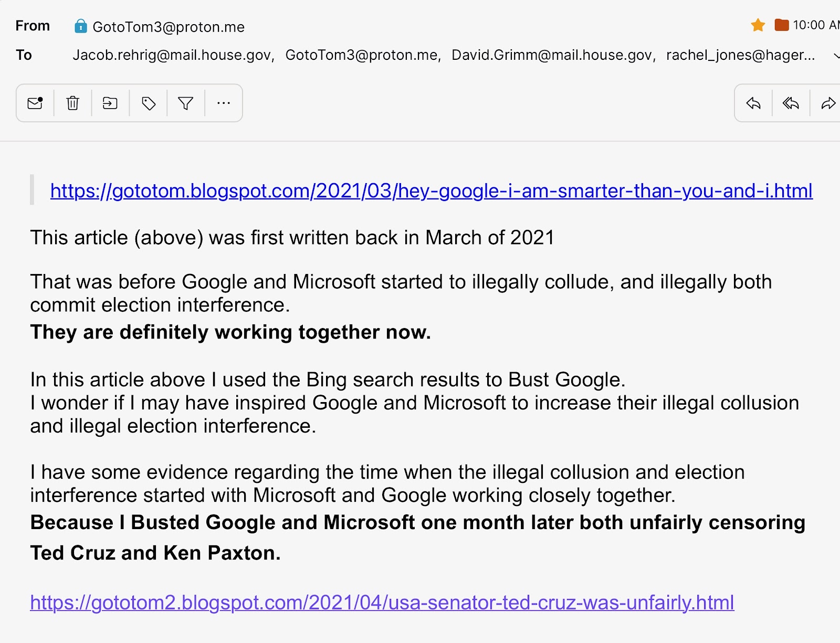Image resolution: width=840 pixels, height=643 pixels.
Task: Open the Ted Cruz blogspot link
Action: tap(382, 603)
